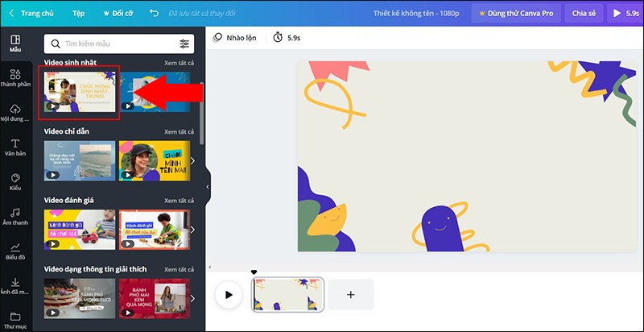This screenshot has height=332, width=644.
Task: Click the Video chỉ dẫn heading
Action: [67, 131]
